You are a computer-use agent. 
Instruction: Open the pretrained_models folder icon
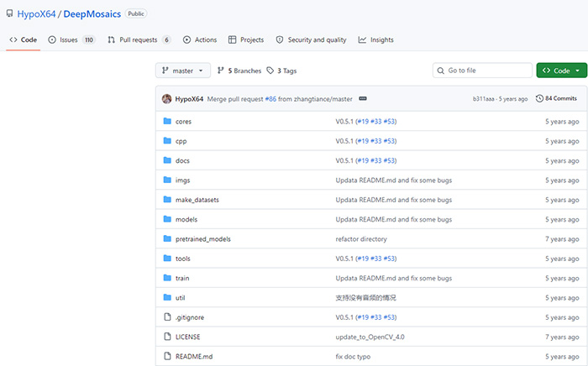pyautogui.click(x=167, y=238)
